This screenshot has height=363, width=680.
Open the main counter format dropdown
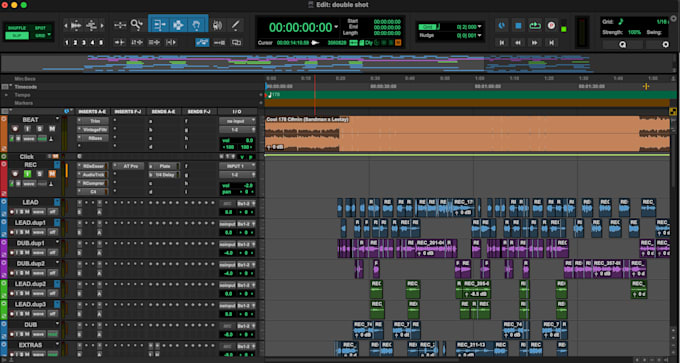pyautogui.click(x=336, y=27)
